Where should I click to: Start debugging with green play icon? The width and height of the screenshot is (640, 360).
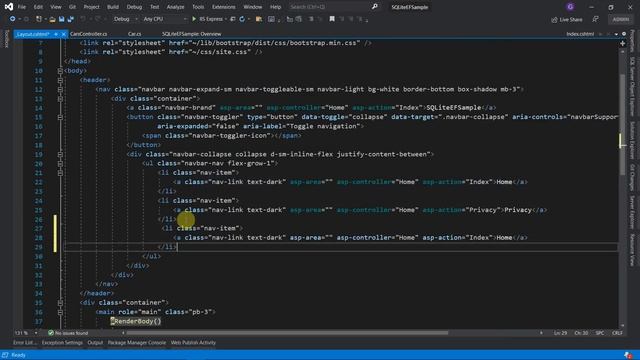click(194, 19)
